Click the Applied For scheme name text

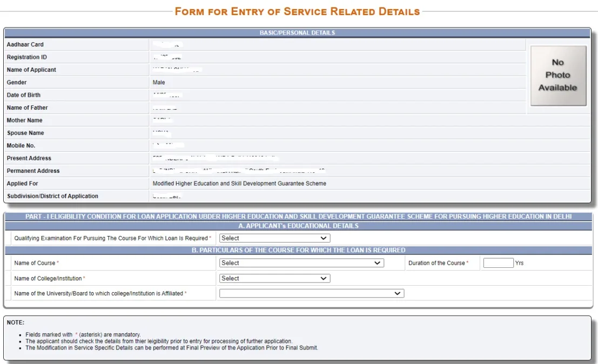tap(239, 183)
